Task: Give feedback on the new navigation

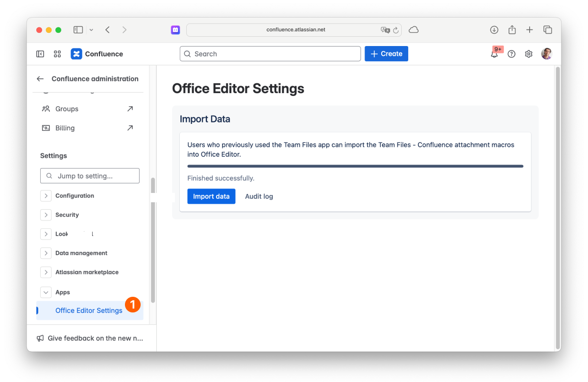Action: [x=90, y=338]
